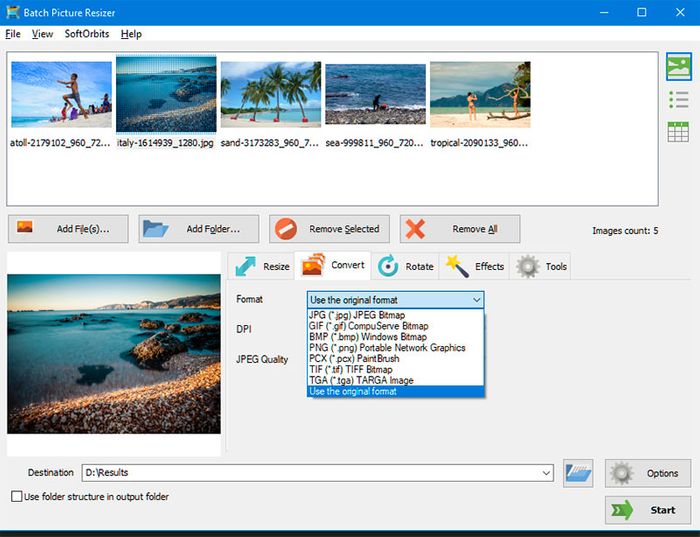Open the SoftOrbits menu
The width and height of the screenshot is (700, 537).
(x=88, y=34)
